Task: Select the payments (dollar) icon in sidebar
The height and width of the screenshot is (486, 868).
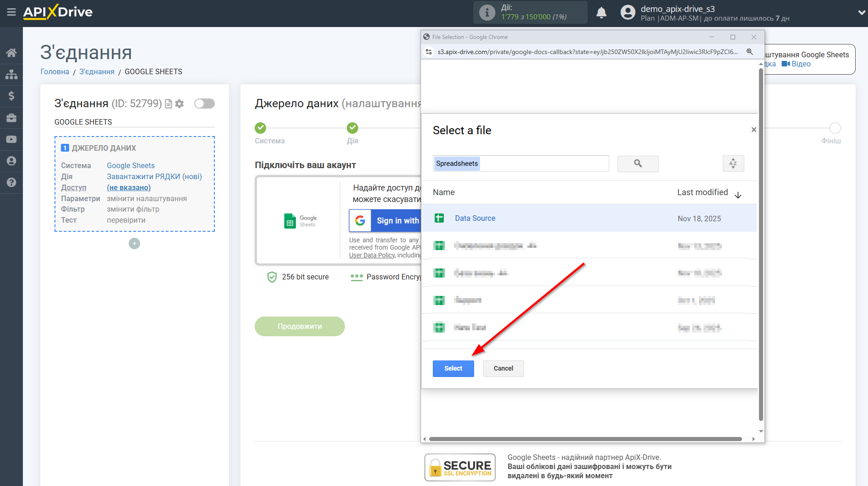Action: [x=11, y=96]
